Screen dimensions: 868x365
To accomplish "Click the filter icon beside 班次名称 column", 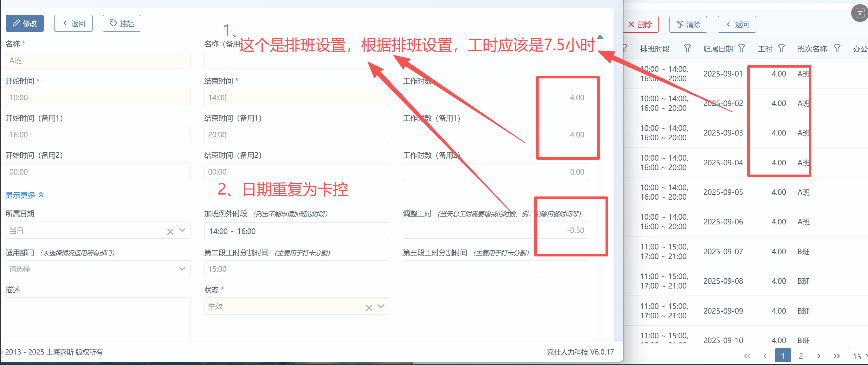I will 837,49.
